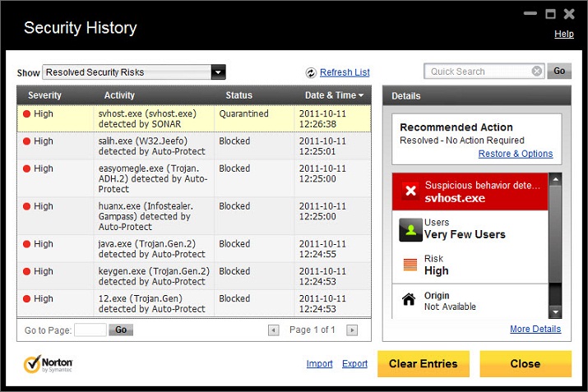Select the java.exe (Trojan.Gen.2) entry
This screenshot has width=588, height=392.
point(194,249)
